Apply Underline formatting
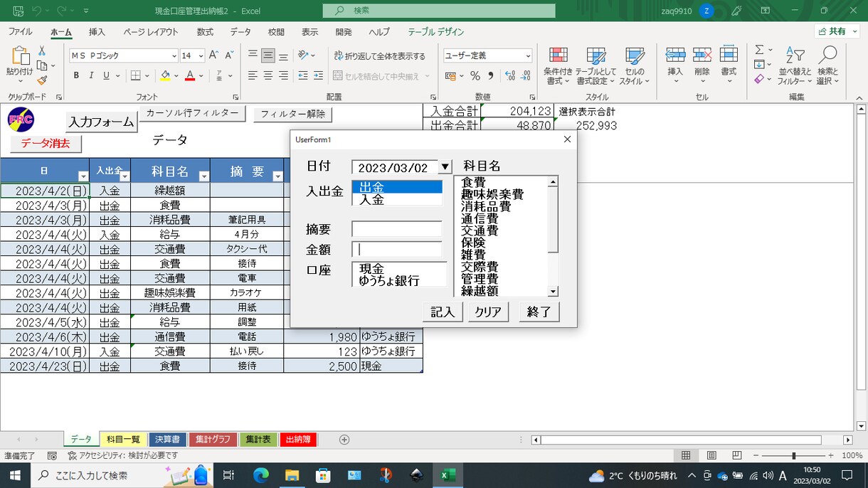Image resolution: width=868 pixels, height=488 pixels. [107, 75]
